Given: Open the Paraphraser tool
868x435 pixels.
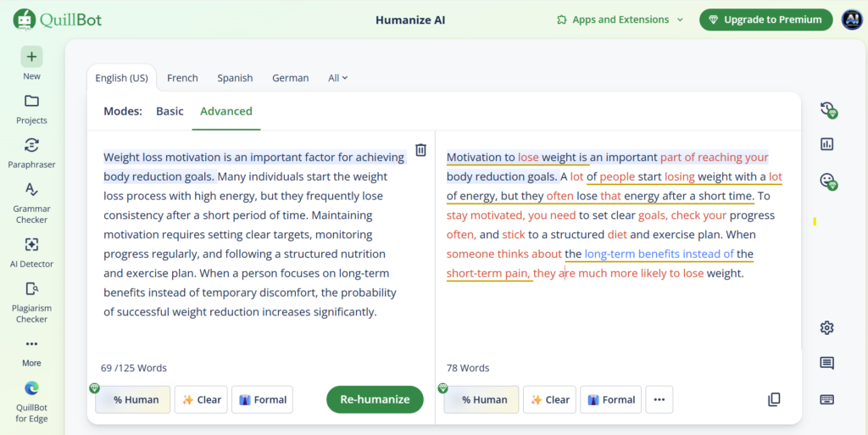Looking at the screenshot, I should pos(31,145).
